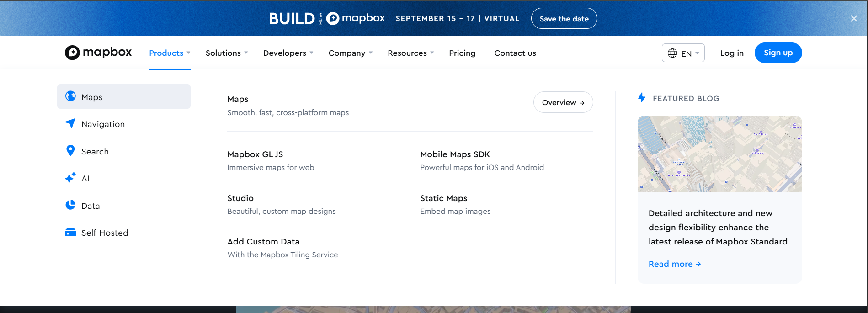Image resolution: width=868 pixels, height=313 pixels.
Task: Click the AI sparkle icon in the sidebar
Action: 70,178
